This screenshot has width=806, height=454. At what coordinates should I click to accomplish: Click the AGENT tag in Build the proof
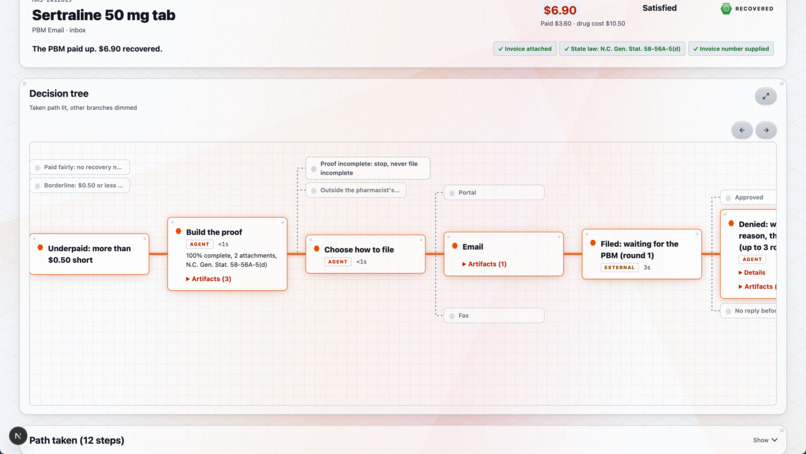pyautogui.click(x=199, y=244)
